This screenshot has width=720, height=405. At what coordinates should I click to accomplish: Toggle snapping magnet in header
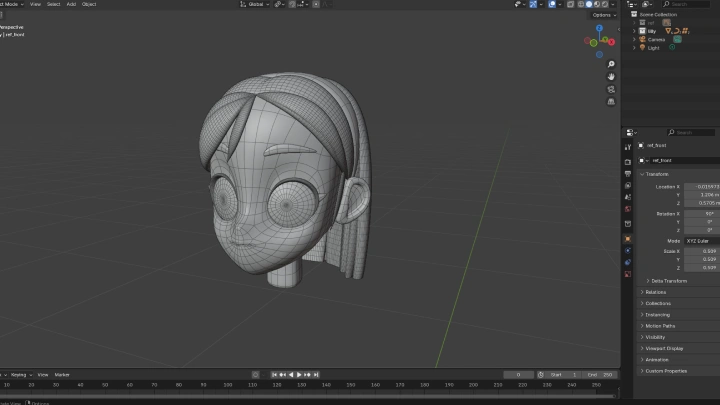tap(292, 4)
